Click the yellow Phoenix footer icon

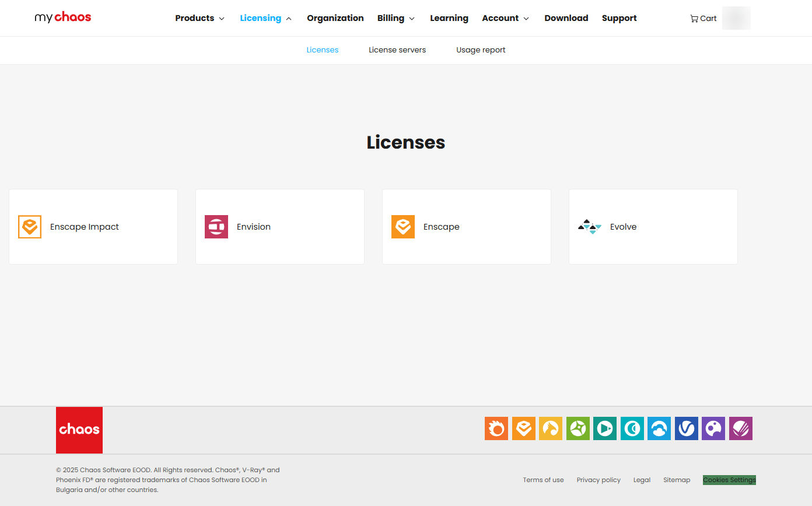pos(551,428)
